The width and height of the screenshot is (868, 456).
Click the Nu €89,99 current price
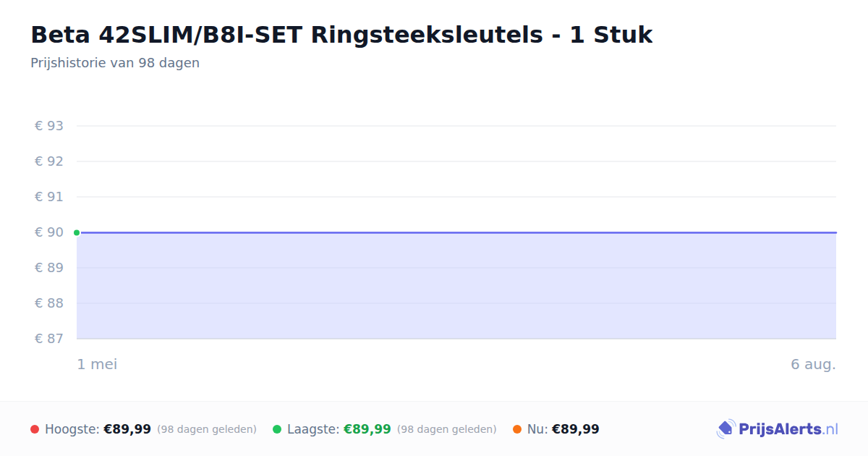[576, 429]
